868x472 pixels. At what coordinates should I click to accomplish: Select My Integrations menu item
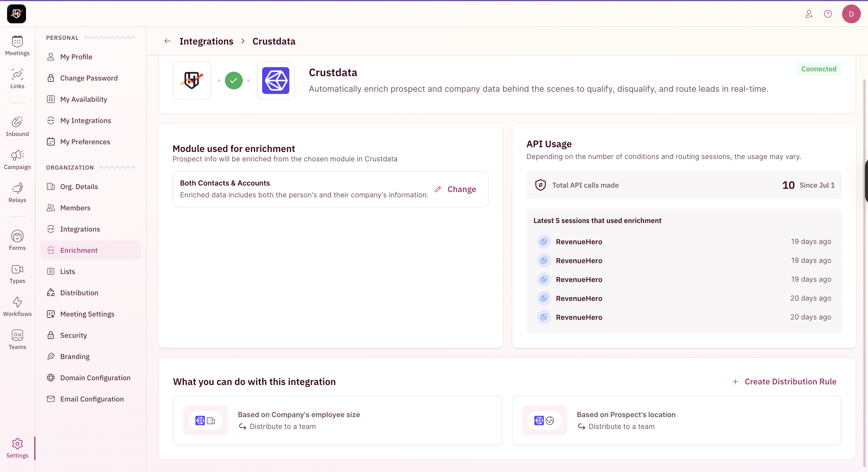coord(85,121)
